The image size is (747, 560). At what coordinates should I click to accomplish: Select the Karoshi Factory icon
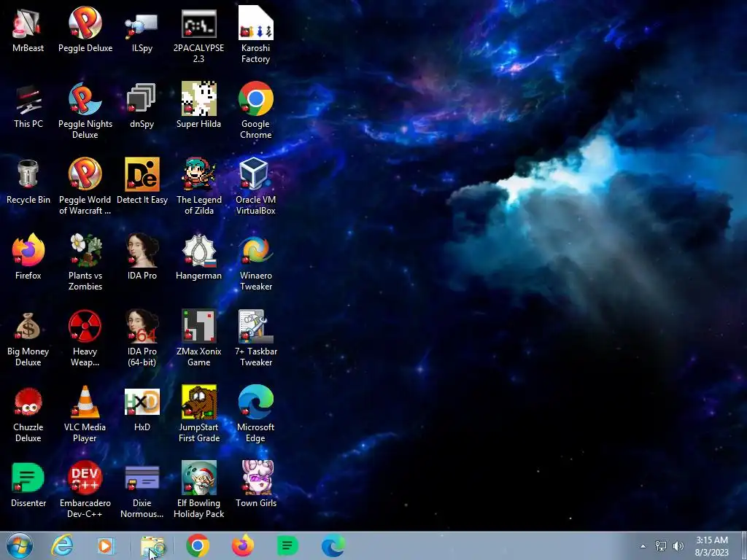coord(256,35)
